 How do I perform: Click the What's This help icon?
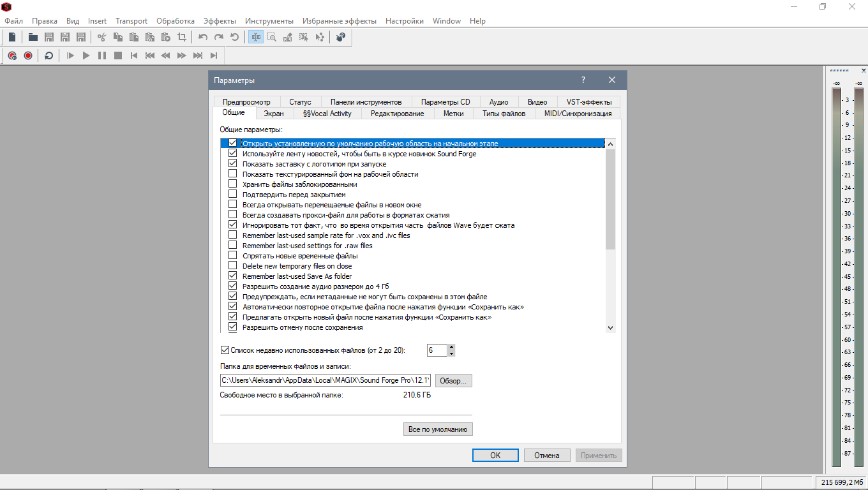tap(341, 37)
